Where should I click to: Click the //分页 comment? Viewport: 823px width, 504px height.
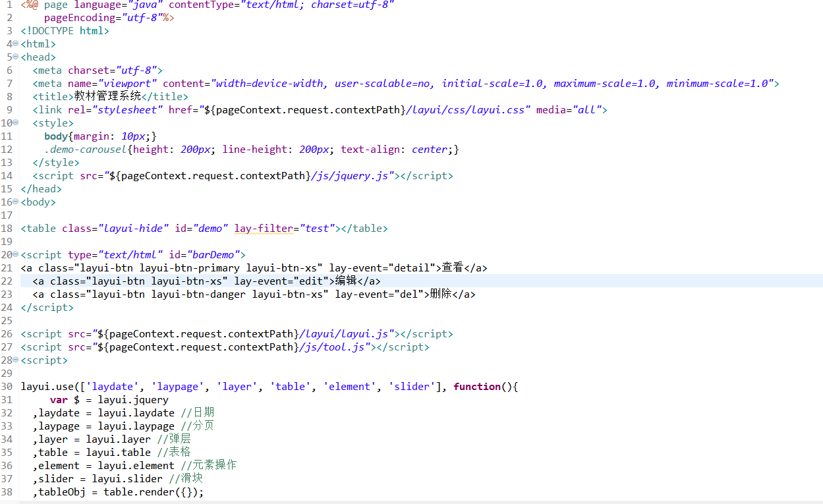coord(198,426)
